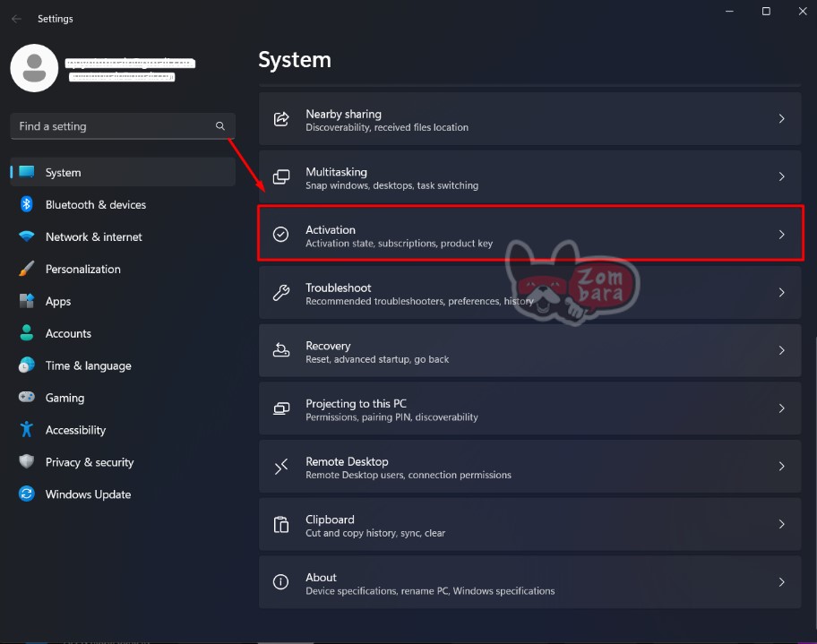Open Privacy & security settings
Screen dimensions: 817x644
[123, 462]
